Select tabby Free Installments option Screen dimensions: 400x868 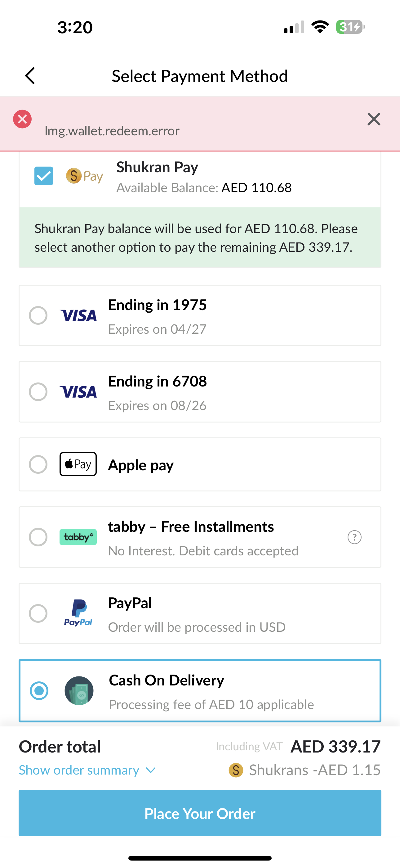pyautogui.click(x=38, y=537)
